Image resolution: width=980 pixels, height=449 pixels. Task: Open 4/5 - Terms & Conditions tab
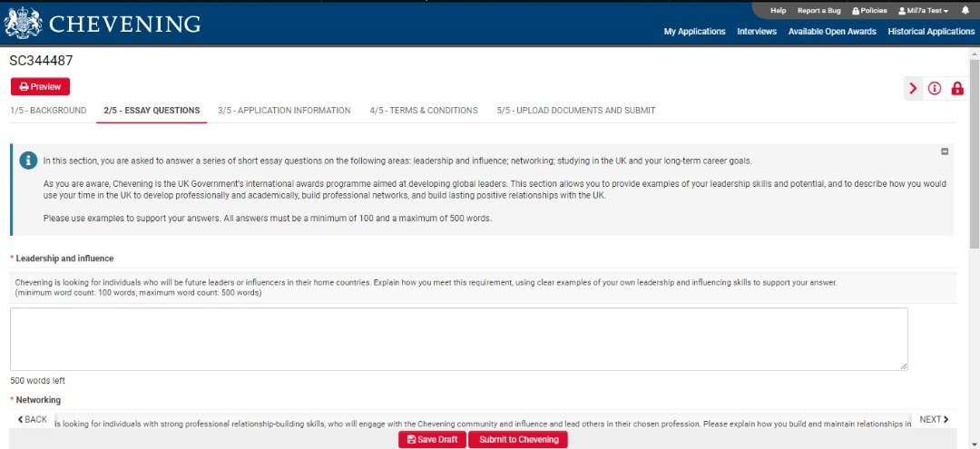424,111
